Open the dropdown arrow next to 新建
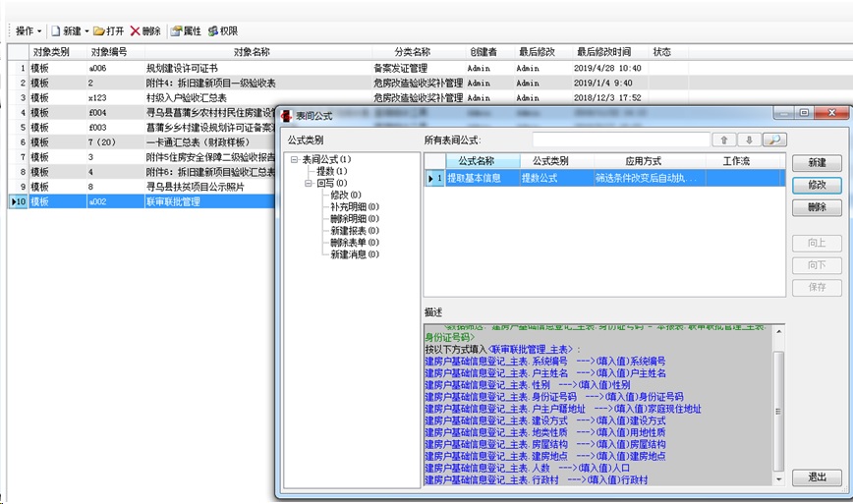The image size is (853, 504). [86, 31]
